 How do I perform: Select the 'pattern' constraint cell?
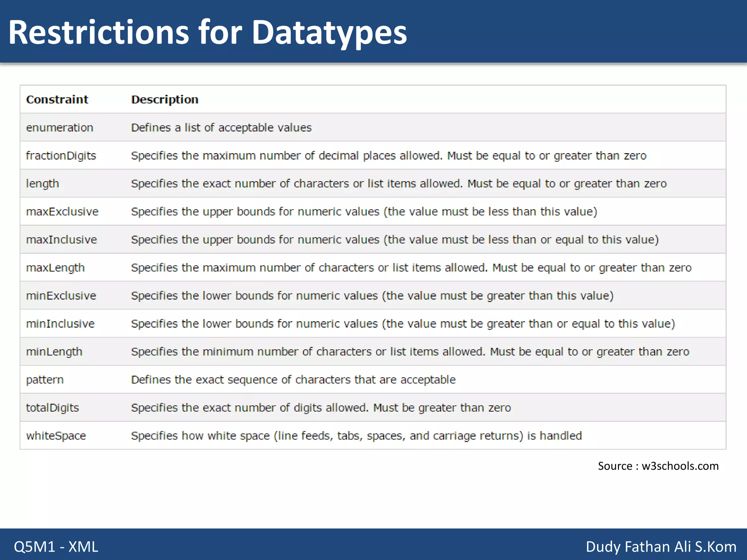44,380
